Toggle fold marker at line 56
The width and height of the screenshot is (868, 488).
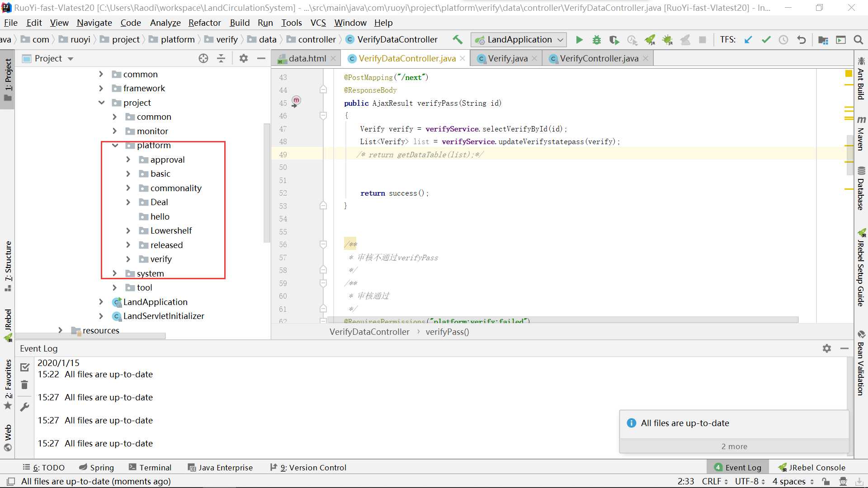click(x=323, y=244)
